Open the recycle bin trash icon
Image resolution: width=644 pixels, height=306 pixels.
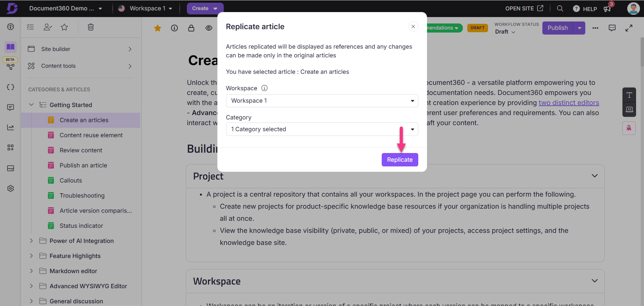pos(91,27)
